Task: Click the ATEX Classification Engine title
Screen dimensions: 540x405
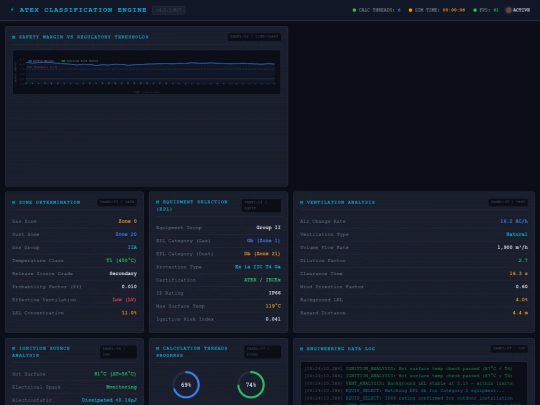Action: pyautogui.click(x=83, y=10)
